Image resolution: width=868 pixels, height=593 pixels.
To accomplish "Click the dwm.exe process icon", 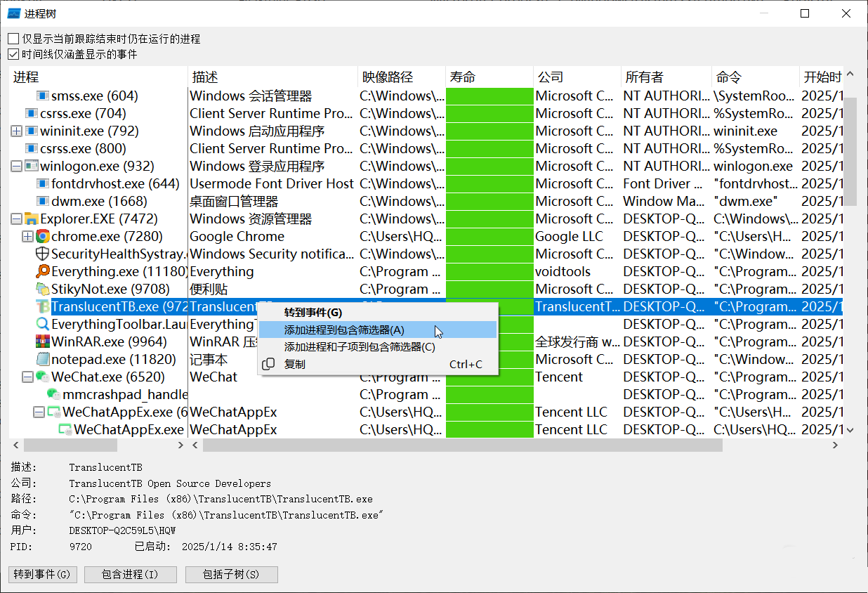I will tap(42, 201).
